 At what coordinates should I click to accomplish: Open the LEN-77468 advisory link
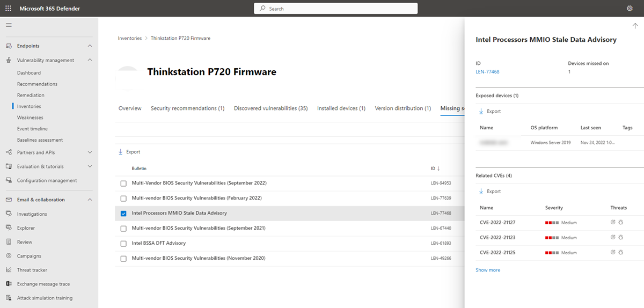click(x=487, y=72)
